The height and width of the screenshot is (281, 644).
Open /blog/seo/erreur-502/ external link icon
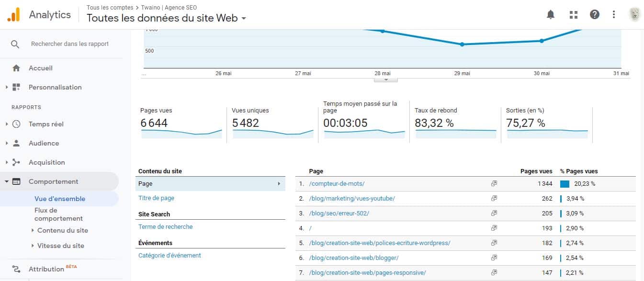494,213
